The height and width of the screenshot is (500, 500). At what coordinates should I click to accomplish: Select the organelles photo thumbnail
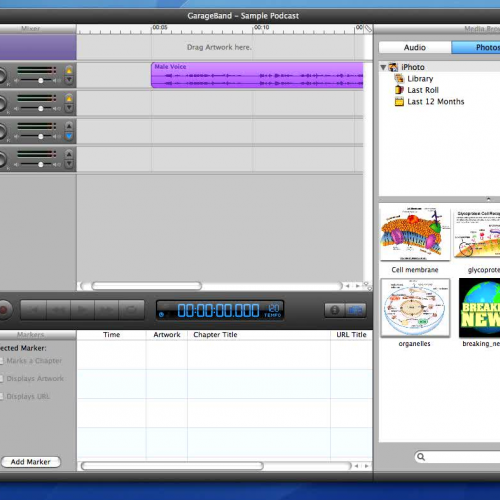pyautogui.click(x=415, y=308)
